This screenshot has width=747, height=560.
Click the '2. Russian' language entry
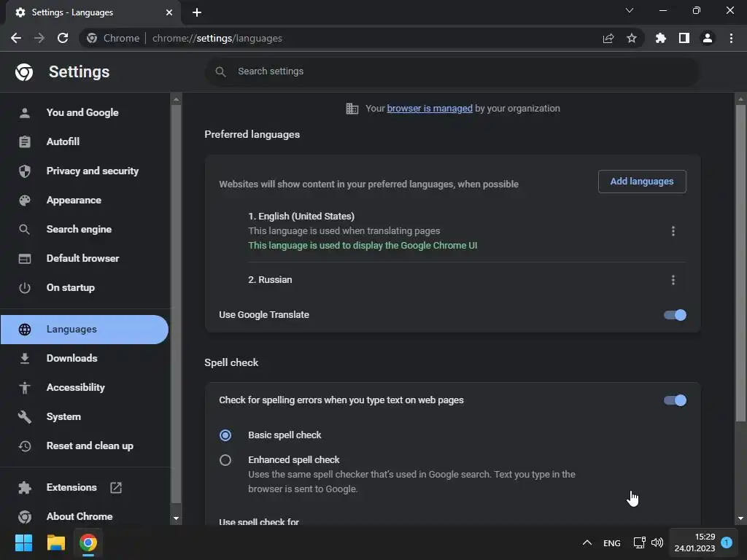[x=270, y=280]
